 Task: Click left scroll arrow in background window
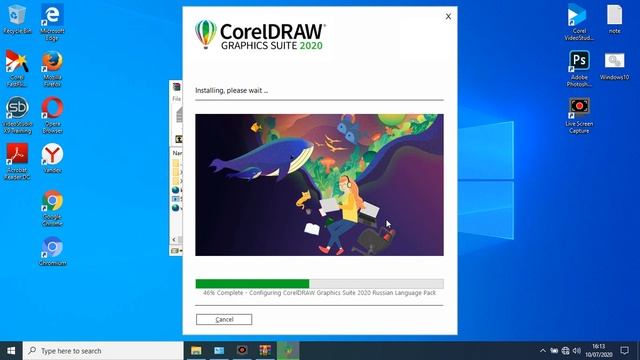click(x=174, y=240)
